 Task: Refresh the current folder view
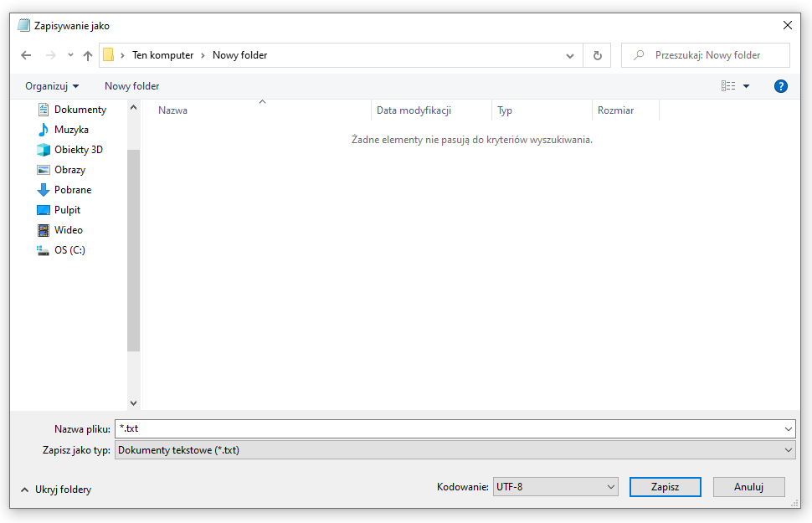point(597,54)
